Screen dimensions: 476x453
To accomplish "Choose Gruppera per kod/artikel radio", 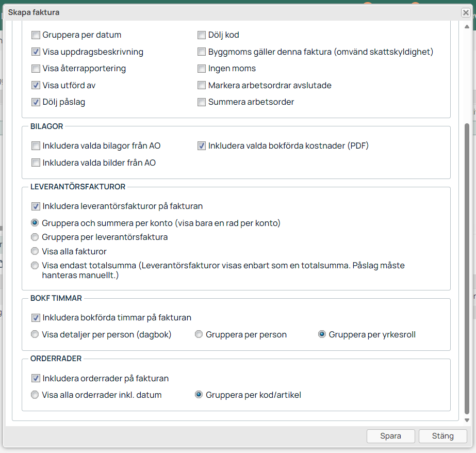I will point(199,395).
